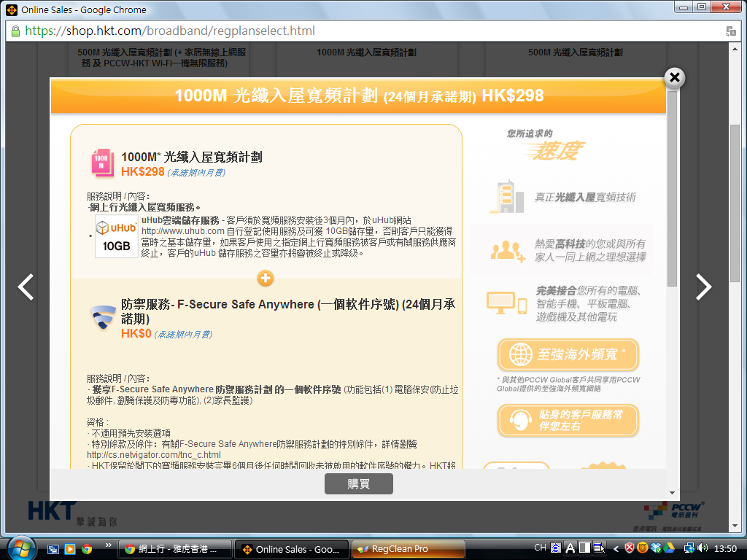This screenshot has width=747, height=560.
Task: Click the HK$0 F-Secure price text
Action: [136, 333]
